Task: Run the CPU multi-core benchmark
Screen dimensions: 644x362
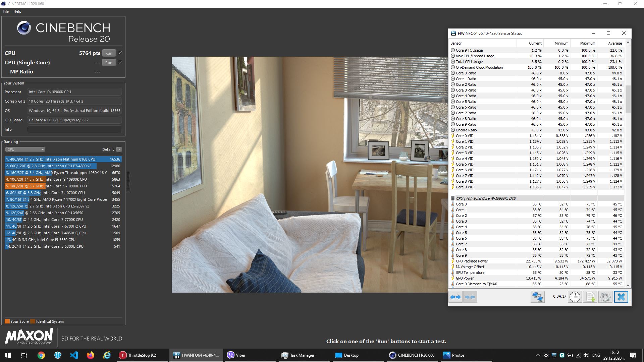Action: (x=109, y=53)
